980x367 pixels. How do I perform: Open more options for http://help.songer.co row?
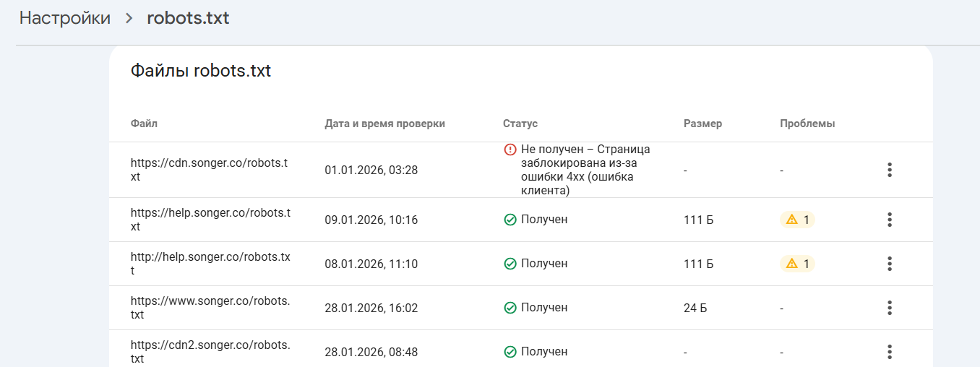click(x=890, y=264)
